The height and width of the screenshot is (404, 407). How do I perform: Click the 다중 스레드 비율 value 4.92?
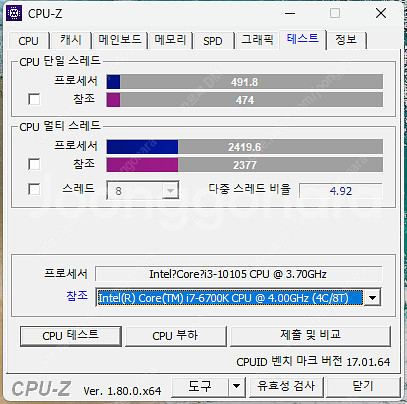tap(341, 191)
